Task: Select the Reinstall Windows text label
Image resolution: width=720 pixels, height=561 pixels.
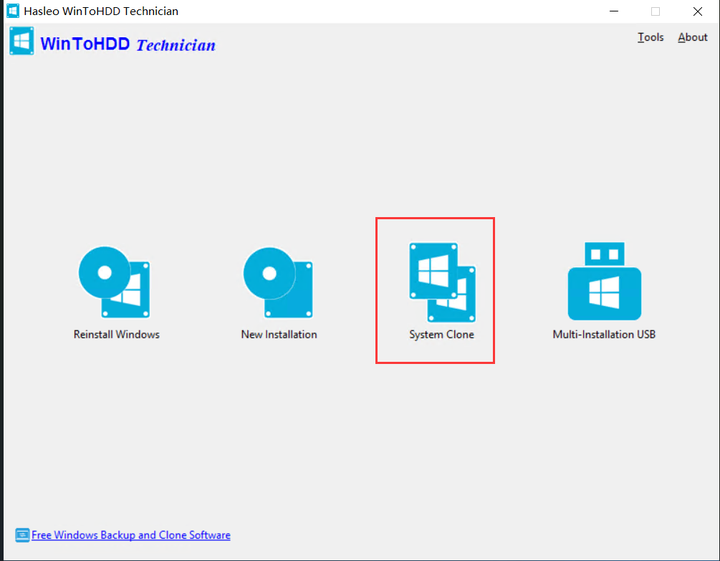Action: [117, 334]
